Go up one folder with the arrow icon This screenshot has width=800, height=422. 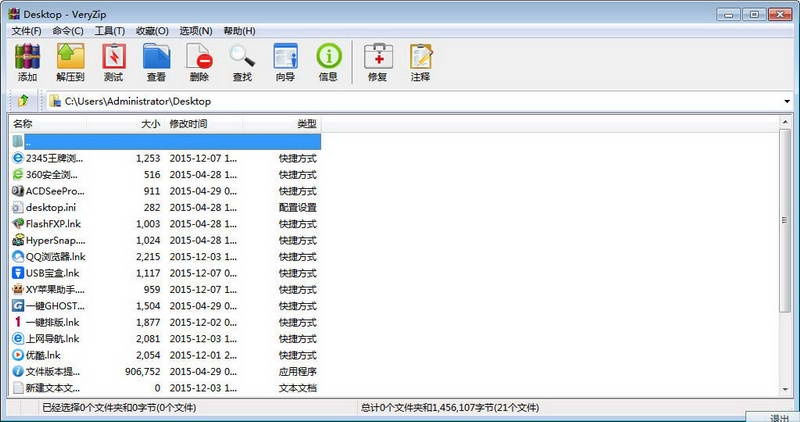(x=22, y=101)
